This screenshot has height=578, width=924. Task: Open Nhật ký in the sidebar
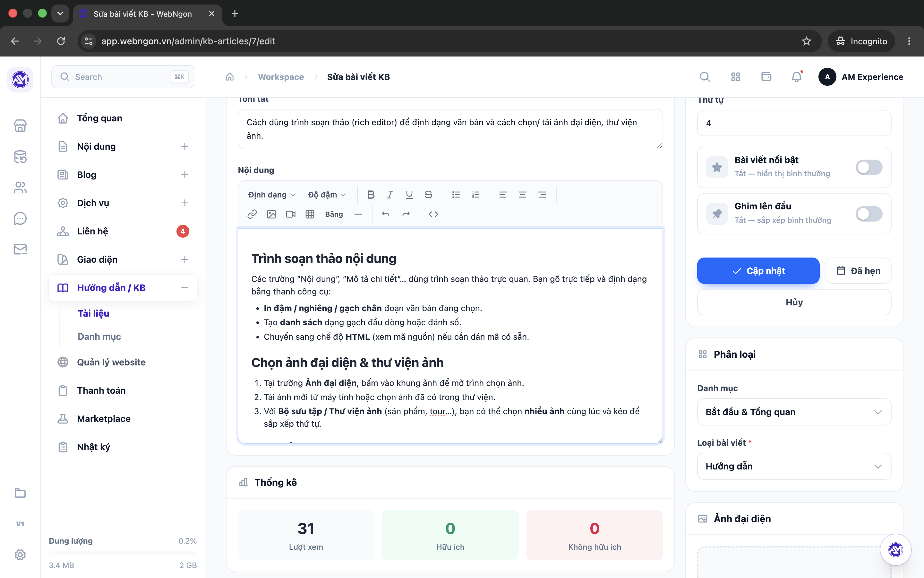(x=123, y=447)
